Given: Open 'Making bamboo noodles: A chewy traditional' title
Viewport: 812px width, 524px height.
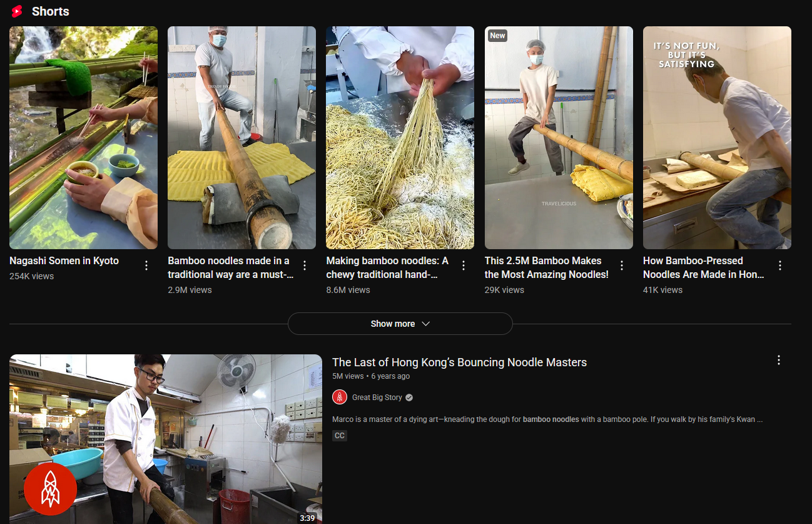Looking at the screenshot, I should 387,267.
